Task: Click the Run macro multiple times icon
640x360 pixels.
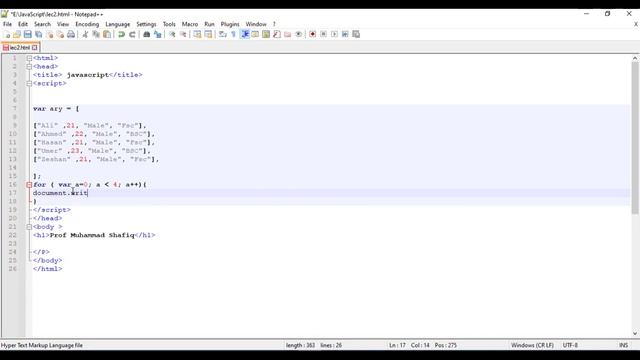Action: coord(345,34)
